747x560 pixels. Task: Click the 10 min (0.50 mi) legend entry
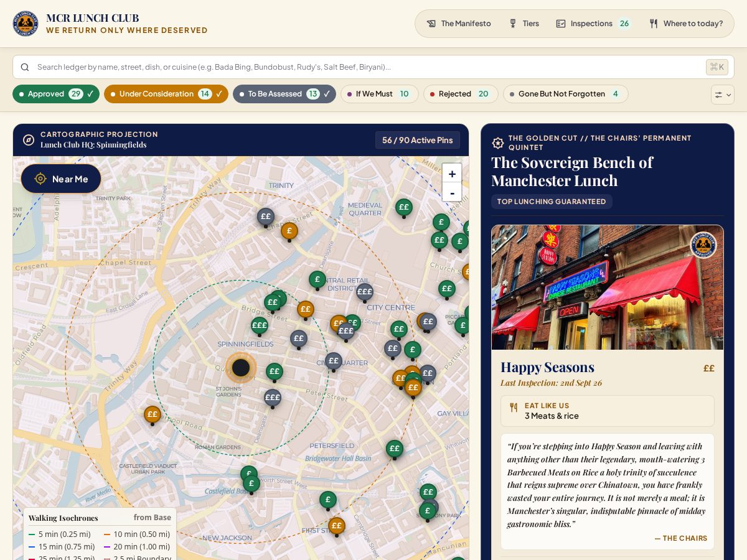tap(137, 534)
